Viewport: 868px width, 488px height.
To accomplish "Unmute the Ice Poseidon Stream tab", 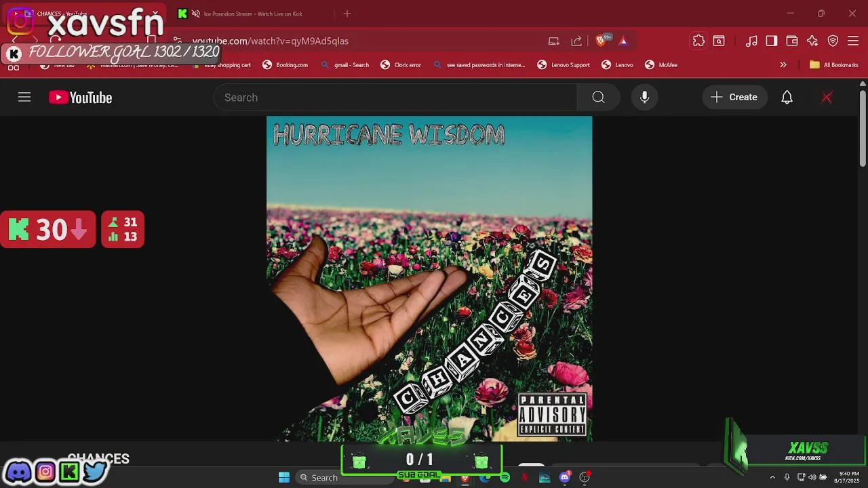I will click(195, 14).
